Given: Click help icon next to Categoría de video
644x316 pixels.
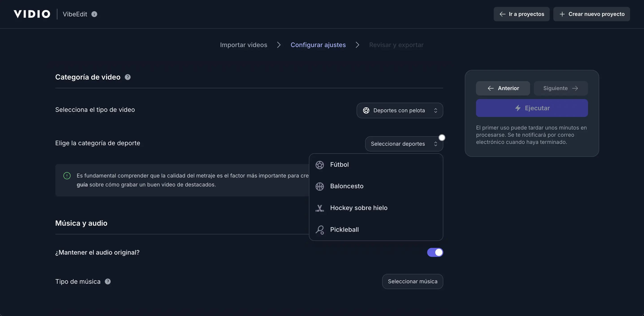Looking at the screenshot, I should tap(127, 77).
